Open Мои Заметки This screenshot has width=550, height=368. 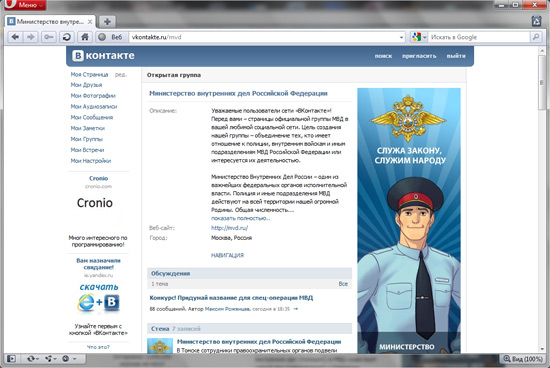click(x=88, y=128)
